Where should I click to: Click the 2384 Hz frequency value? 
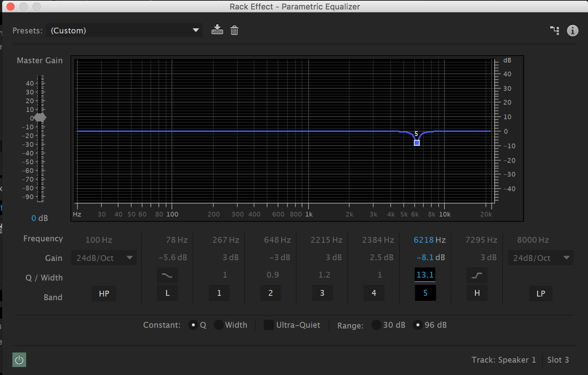point(378,240)
